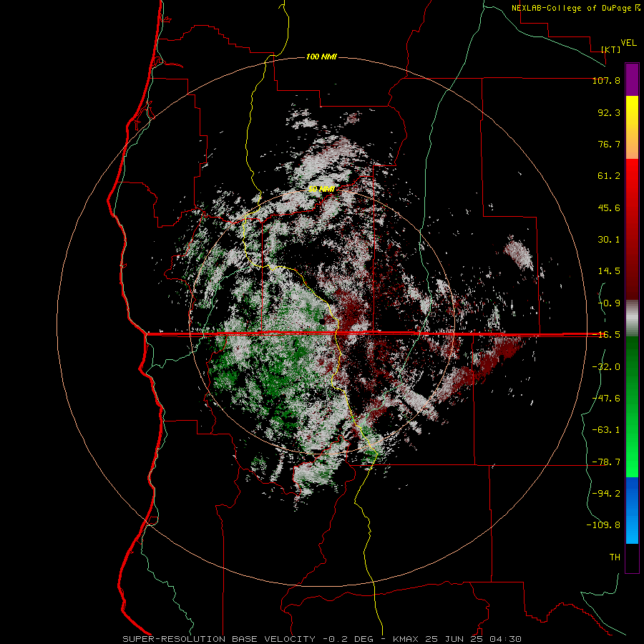Click the 100 NMI range ring label
Image resolution: width=644 pixels, height=644 pixels.
coord(321,57)
